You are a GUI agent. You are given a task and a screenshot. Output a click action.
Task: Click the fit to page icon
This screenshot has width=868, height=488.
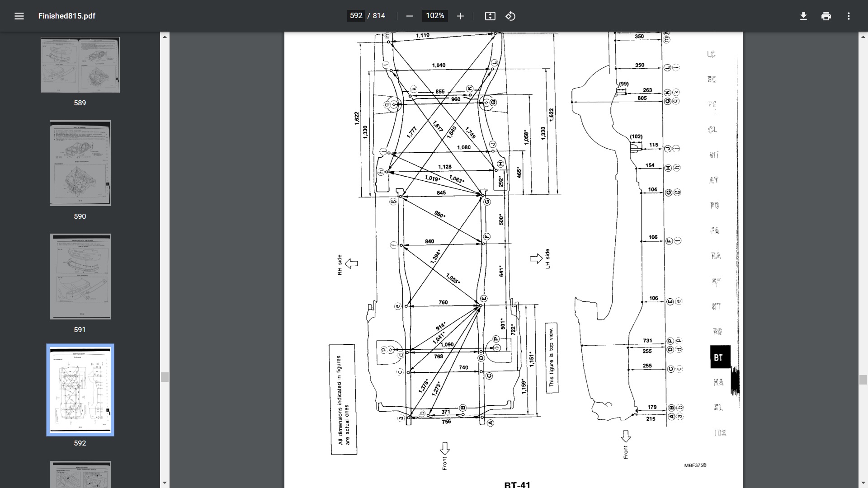(490, 16)
